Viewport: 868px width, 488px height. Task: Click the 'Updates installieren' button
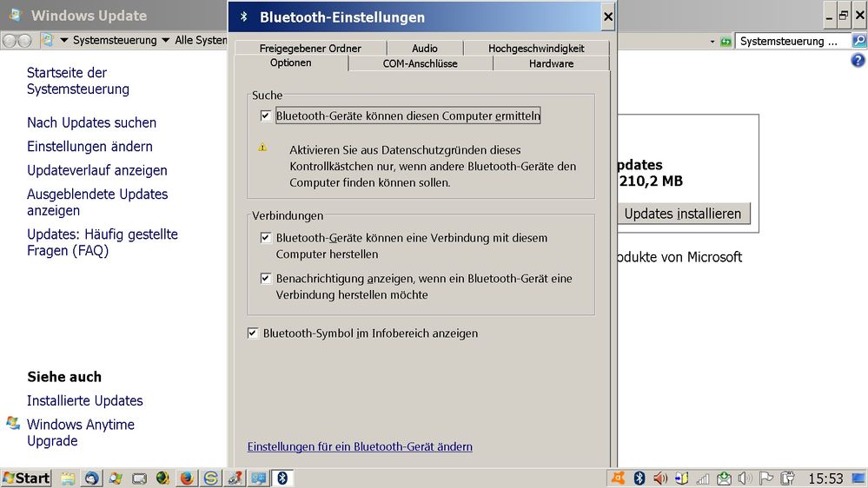[682, 214]
